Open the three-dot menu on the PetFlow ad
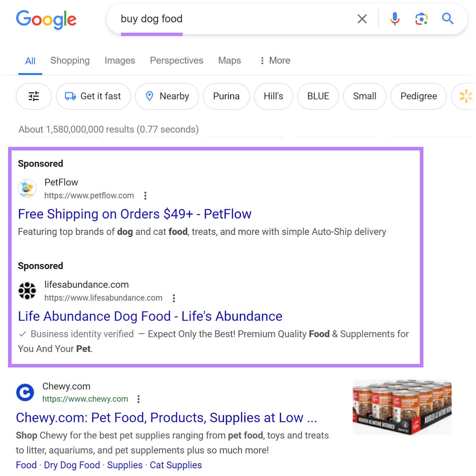The width and height of the screenshot is (476, 476). click(145, 196)
